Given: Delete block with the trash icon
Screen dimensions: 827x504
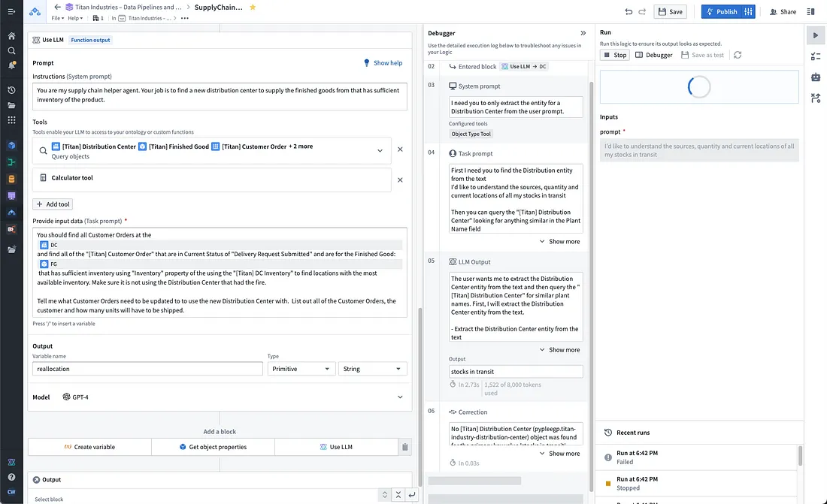Looking at the screenshot, I should pyautogui.click(x=405, y=447).
